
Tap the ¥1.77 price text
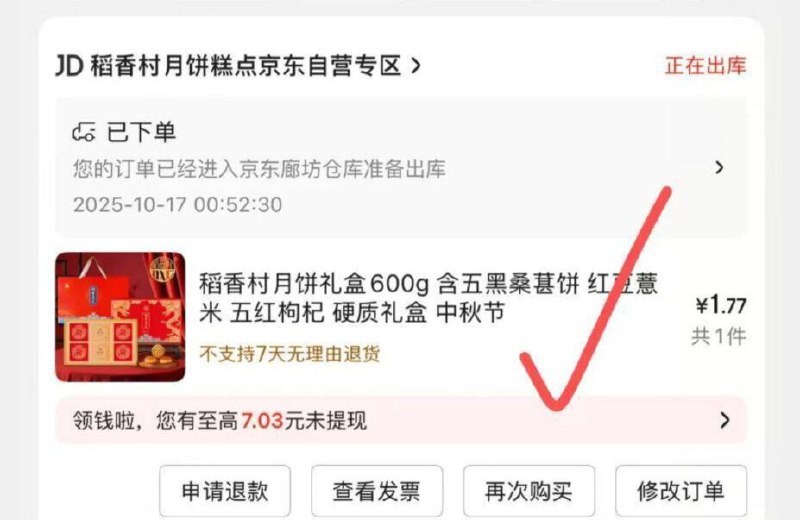(x=721, y=305)
